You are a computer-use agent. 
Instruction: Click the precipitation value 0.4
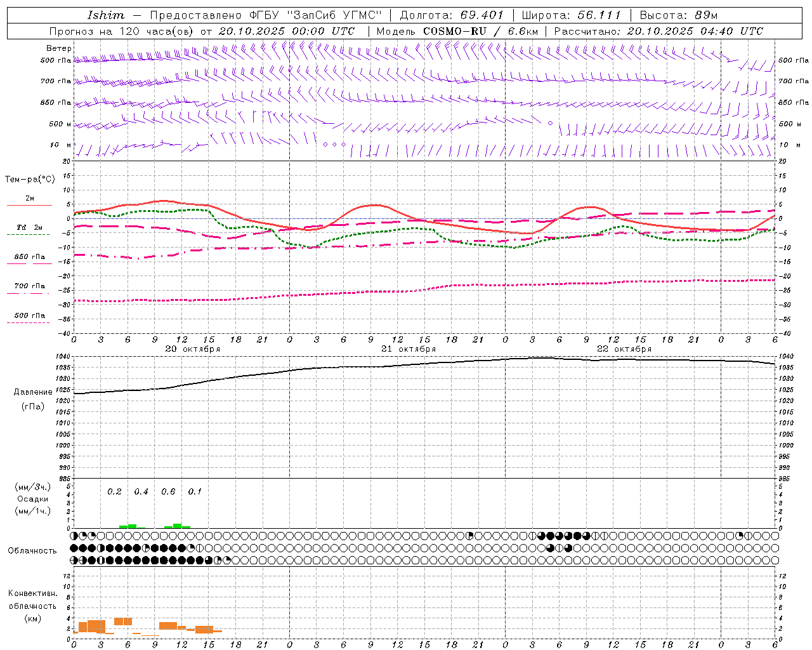(x=141, y=492)
